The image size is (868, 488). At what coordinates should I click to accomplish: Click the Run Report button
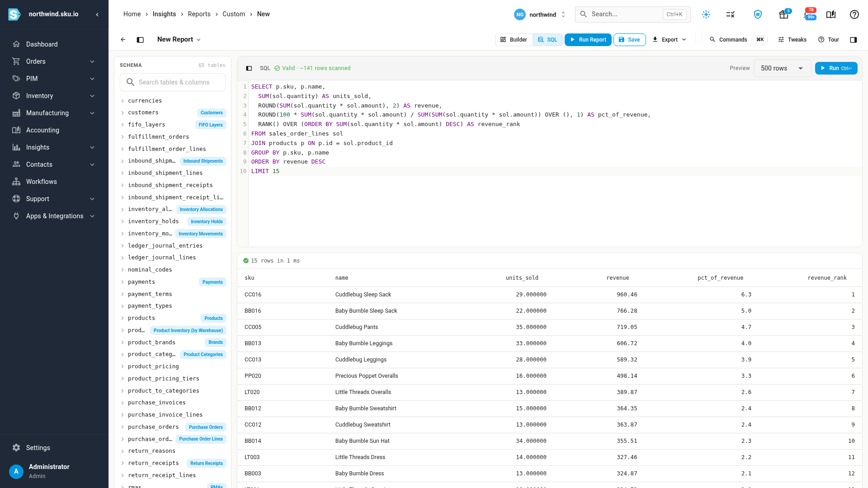(x=588, y=40)
